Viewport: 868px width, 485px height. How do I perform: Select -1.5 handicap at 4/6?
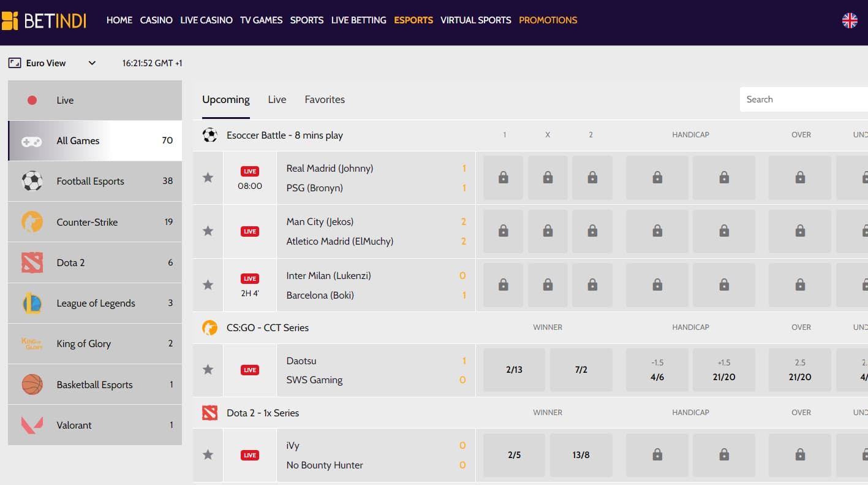[x=657, y=370]
